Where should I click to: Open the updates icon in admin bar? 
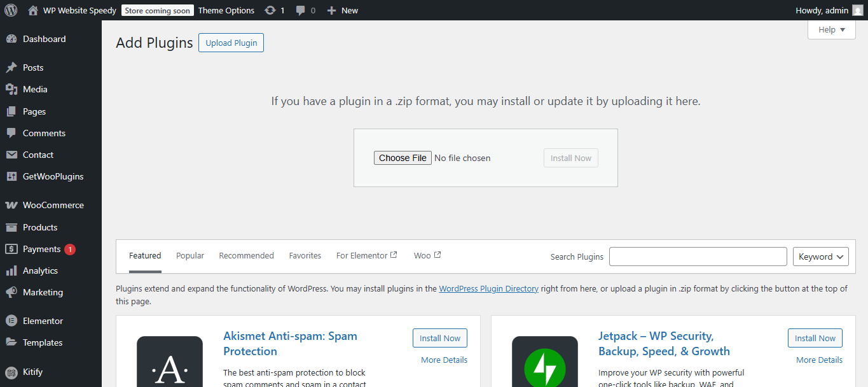270,10
